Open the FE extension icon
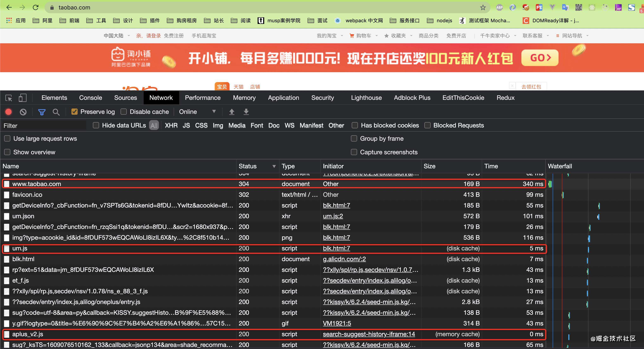Image resolution: width=644 pixels, height=349 pixels. pos(539,7)
